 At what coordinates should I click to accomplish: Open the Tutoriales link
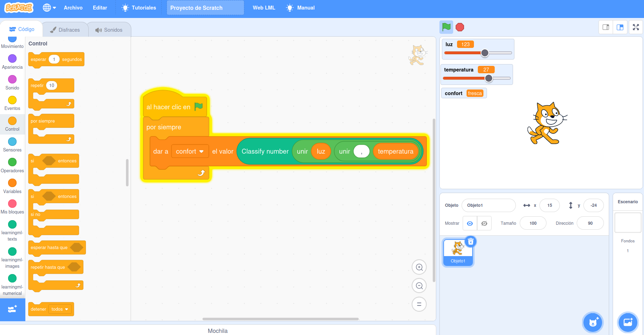tap(139, 8)
